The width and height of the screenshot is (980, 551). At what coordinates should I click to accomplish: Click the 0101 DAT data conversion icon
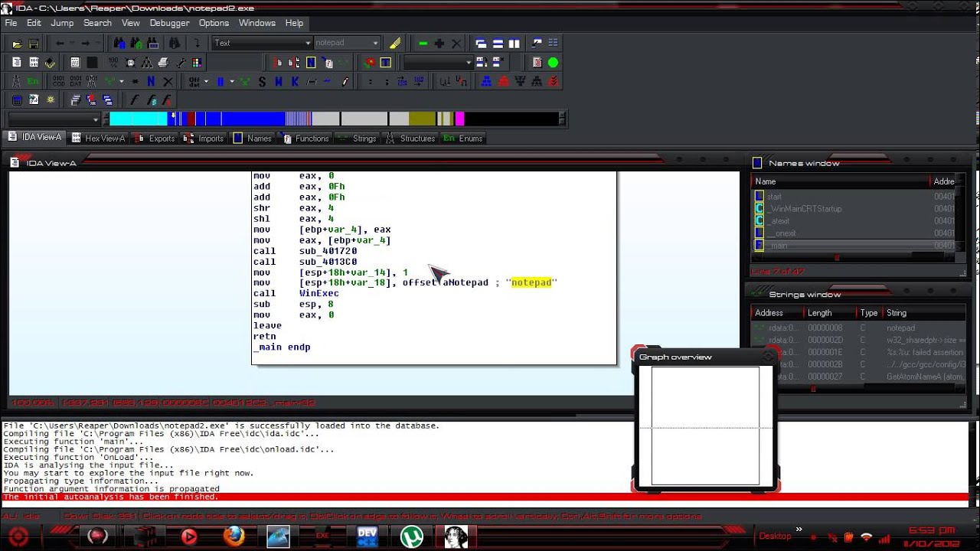click(x=75, y=81)
